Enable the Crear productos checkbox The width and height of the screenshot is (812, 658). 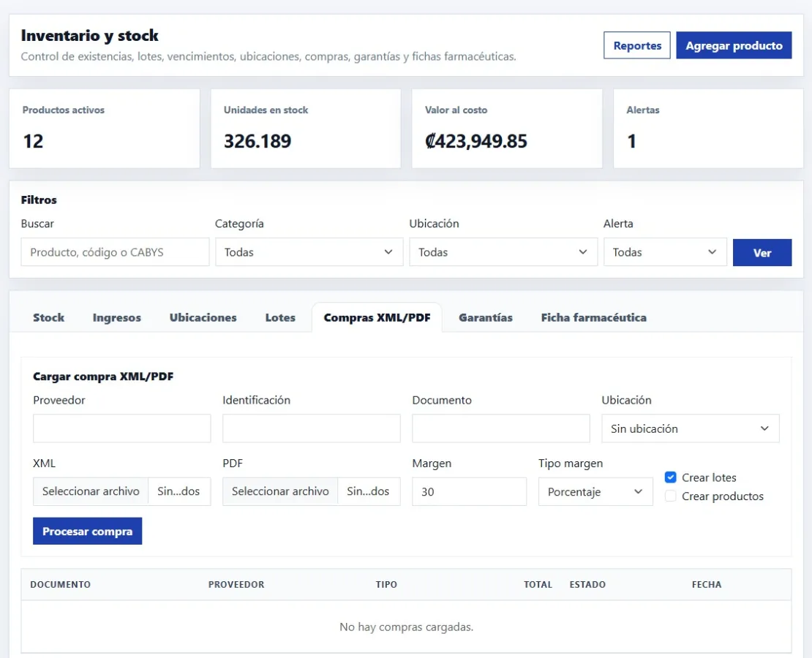pyautogui.click(x=670, y=496)
